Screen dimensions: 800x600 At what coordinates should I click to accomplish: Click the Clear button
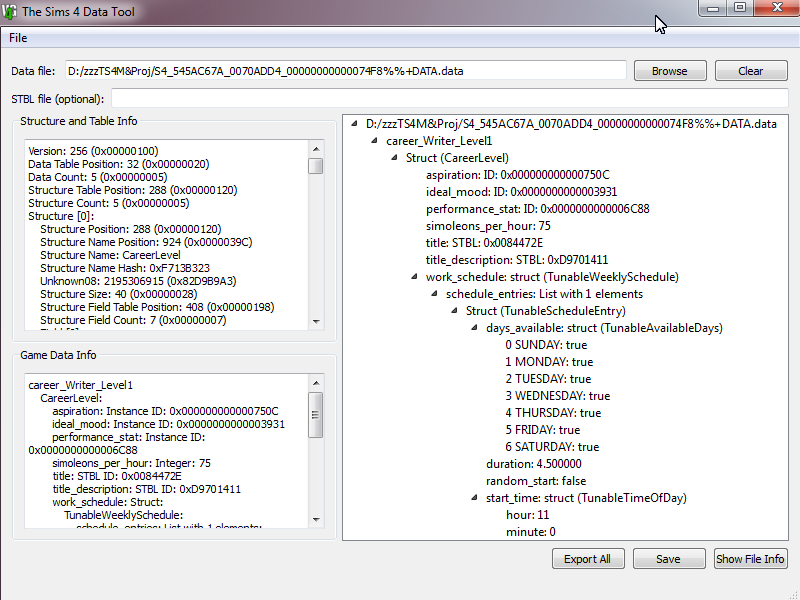pos(751,71)
